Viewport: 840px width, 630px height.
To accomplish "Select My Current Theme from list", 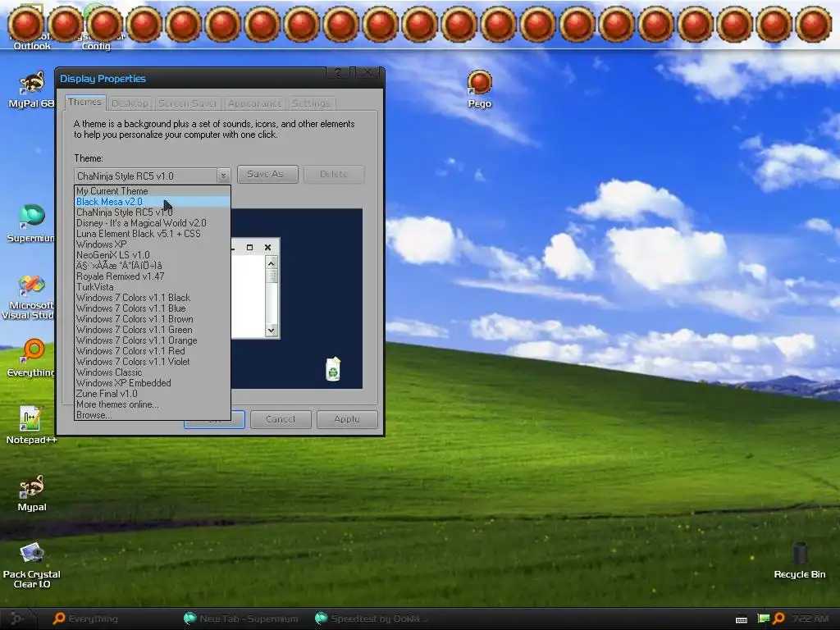I will tap(152, 190).
